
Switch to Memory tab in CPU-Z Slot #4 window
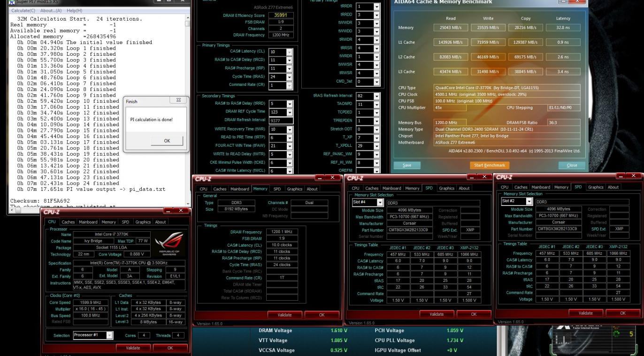coord(412,188)
